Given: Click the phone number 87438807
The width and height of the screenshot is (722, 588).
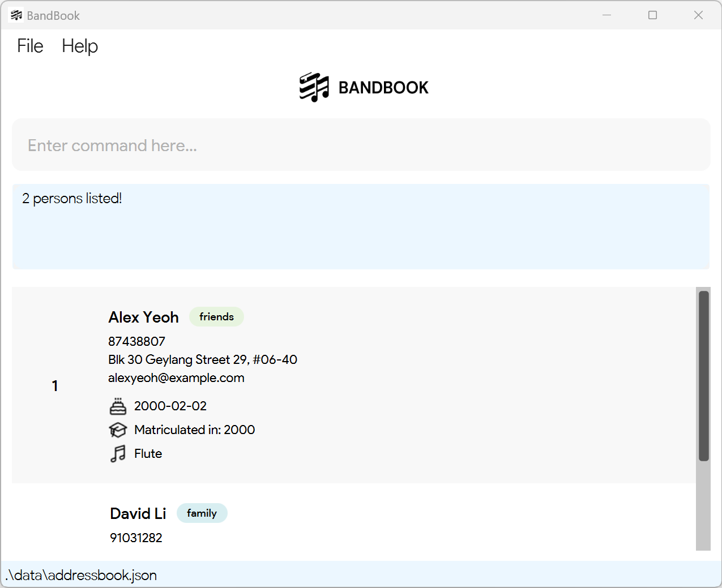Looking at the screenshot, I should point(136,342).
